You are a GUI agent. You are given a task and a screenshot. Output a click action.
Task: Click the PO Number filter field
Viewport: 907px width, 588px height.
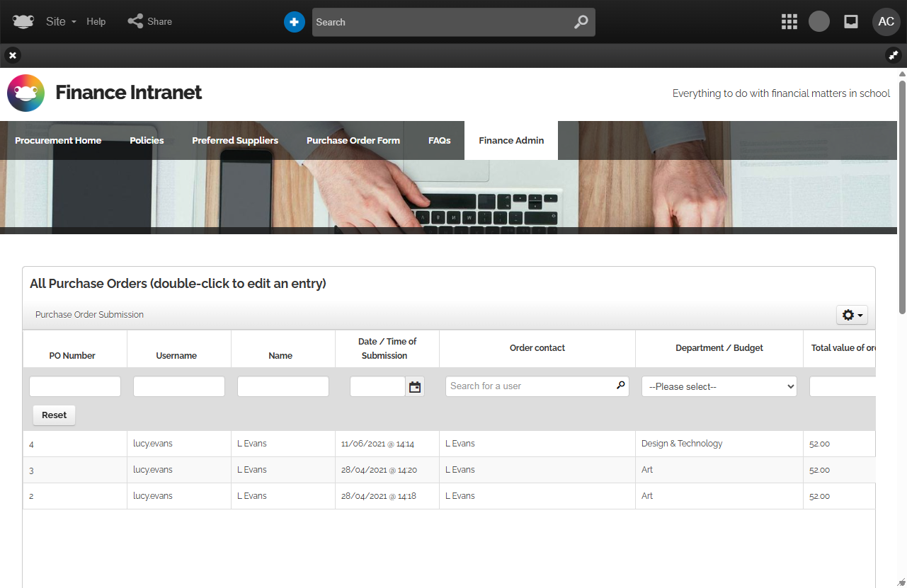(x=75, y=386)
